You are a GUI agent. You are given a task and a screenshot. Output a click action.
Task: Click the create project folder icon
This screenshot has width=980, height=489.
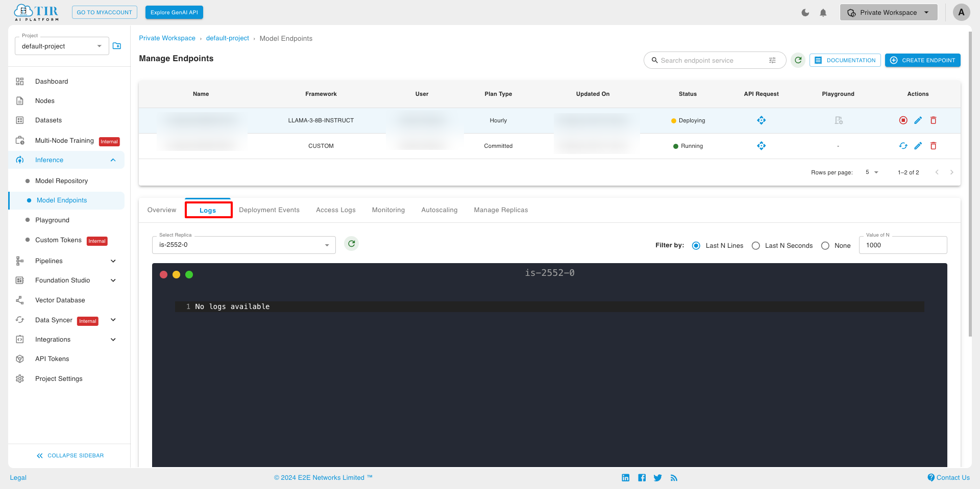pos(117,46)
